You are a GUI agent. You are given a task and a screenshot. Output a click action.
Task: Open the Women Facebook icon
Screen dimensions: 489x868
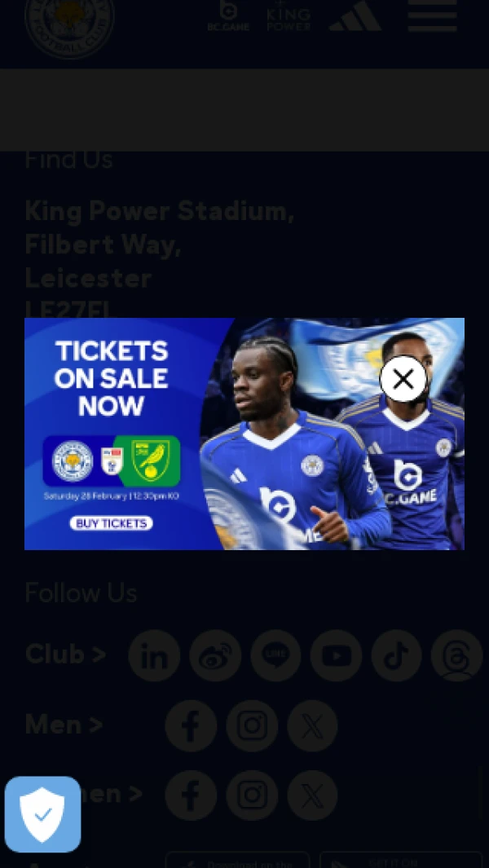[191, 795]
